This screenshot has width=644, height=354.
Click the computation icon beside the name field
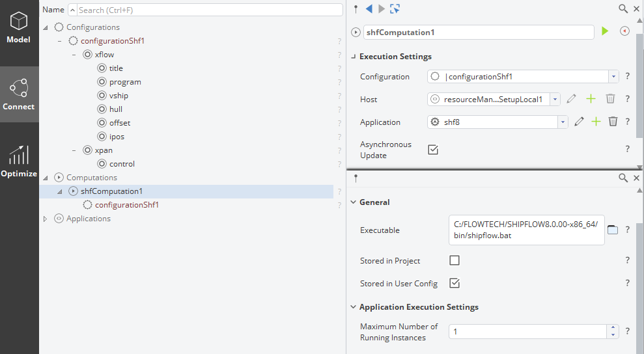click(356, 33)
